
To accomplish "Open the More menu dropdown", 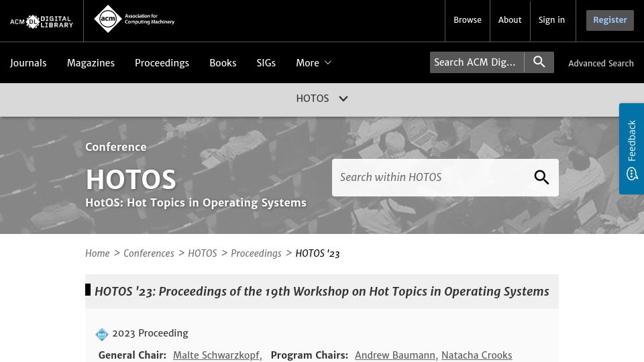I will (313, 63).
